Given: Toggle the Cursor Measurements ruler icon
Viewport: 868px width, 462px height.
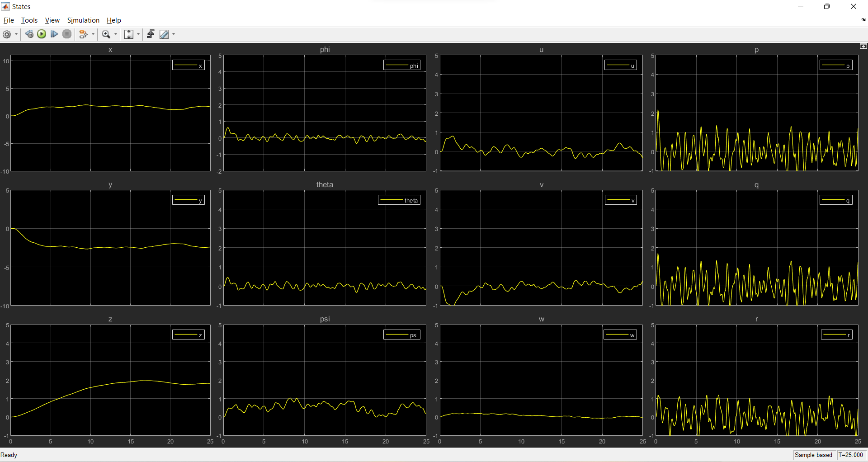Looking at the screenshot, I should [164, 34].
